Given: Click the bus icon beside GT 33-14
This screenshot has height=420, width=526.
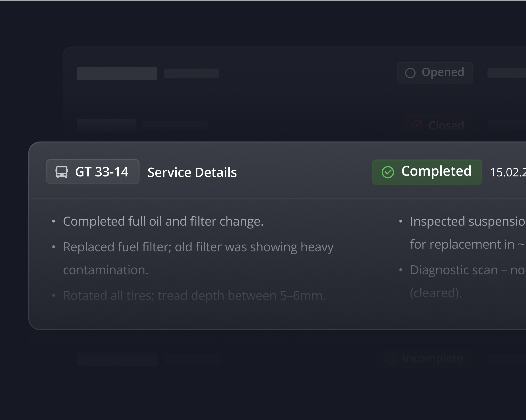Looking at the screenshot, I should (x=62, y=172).
